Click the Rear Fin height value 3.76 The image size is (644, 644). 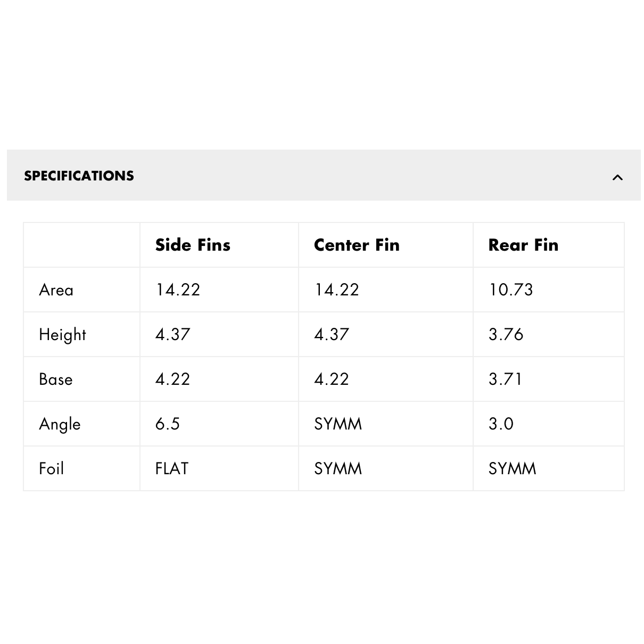pyautogui.click(x=506, y=334)
